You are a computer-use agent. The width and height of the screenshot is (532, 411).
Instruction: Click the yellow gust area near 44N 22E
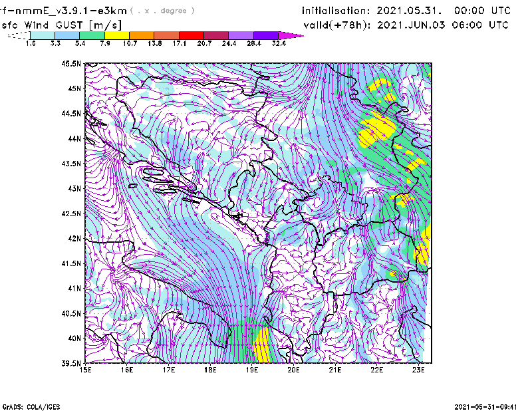coord(376,130)
